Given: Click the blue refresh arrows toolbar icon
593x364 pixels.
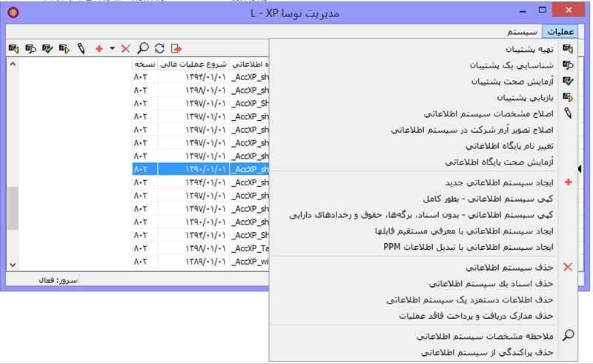Looking at the screenshot, I should (x=159, y=48).
